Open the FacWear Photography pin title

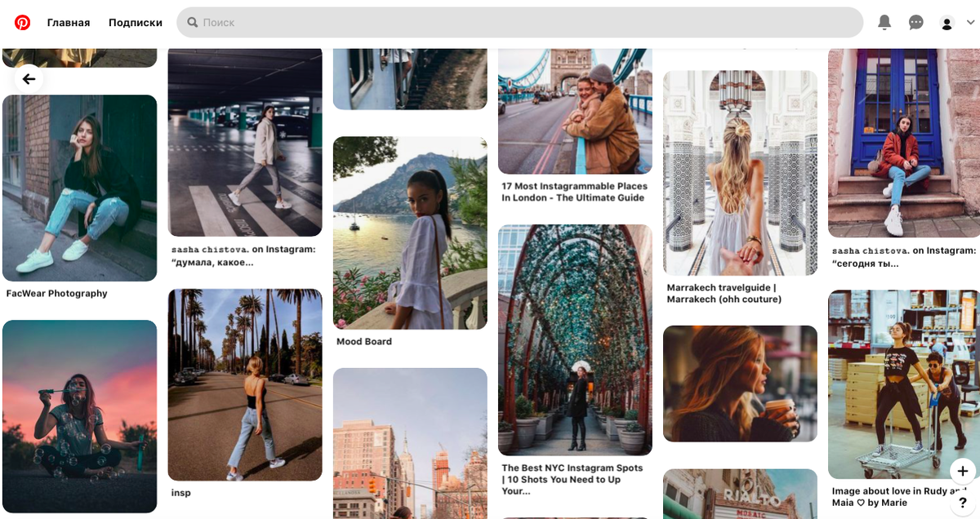(x=57, y=294)
